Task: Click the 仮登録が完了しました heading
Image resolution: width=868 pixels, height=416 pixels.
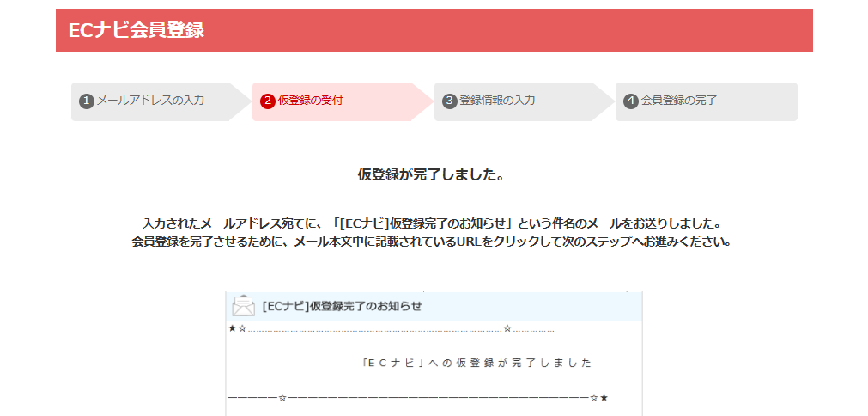Action: tap(430, 175)
